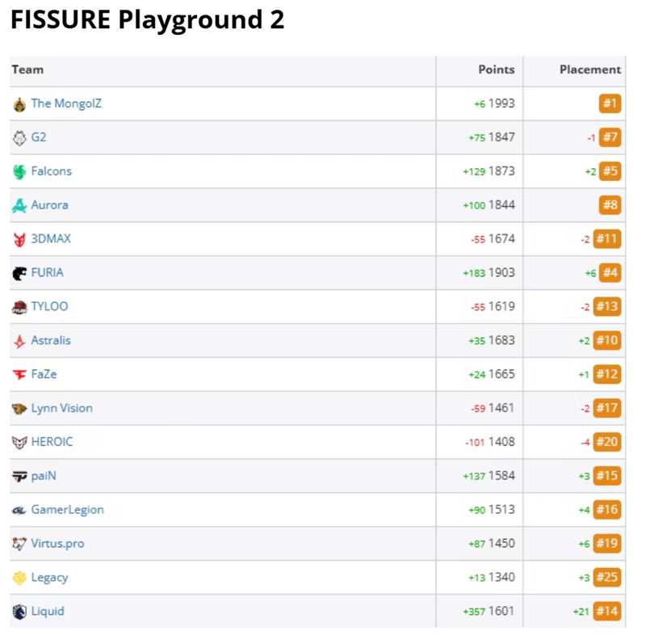Select the G2 wolf logo

click(19, 137)
